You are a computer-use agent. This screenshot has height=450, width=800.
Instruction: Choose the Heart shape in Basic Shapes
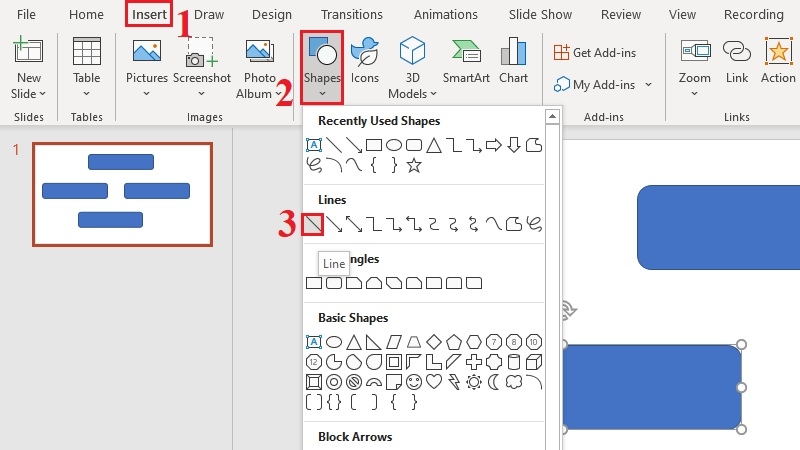(434, 382)
